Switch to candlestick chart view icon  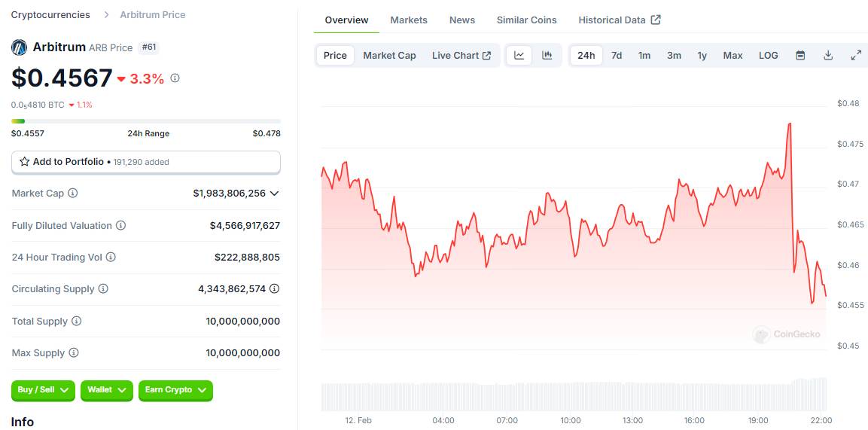[x=547, y=55]
